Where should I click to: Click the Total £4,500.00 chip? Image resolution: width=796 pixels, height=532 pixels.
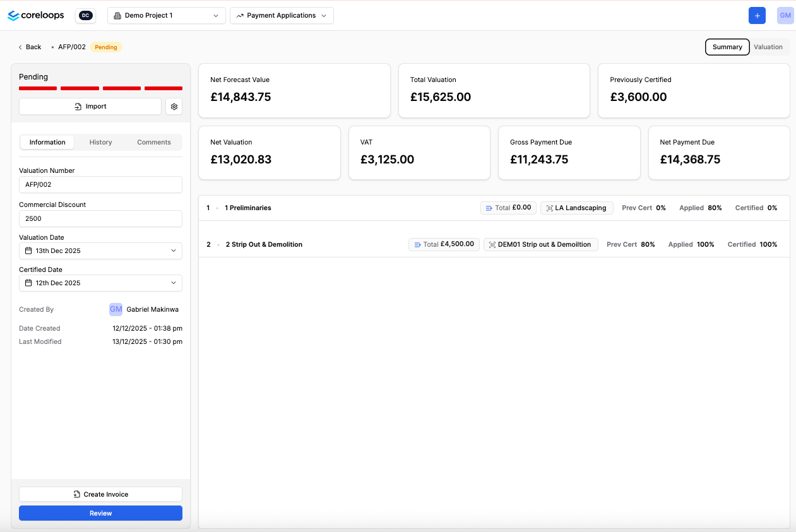[x=444, y=244]
